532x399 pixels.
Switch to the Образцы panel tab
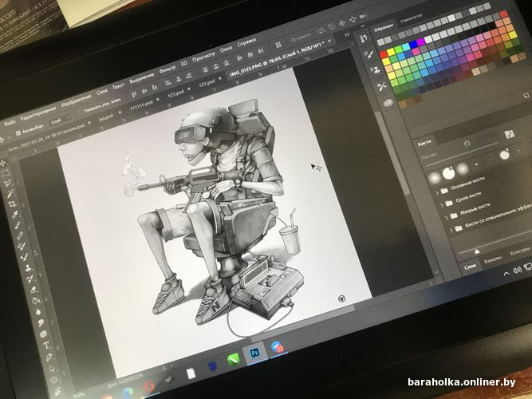(x=384, y=28)
